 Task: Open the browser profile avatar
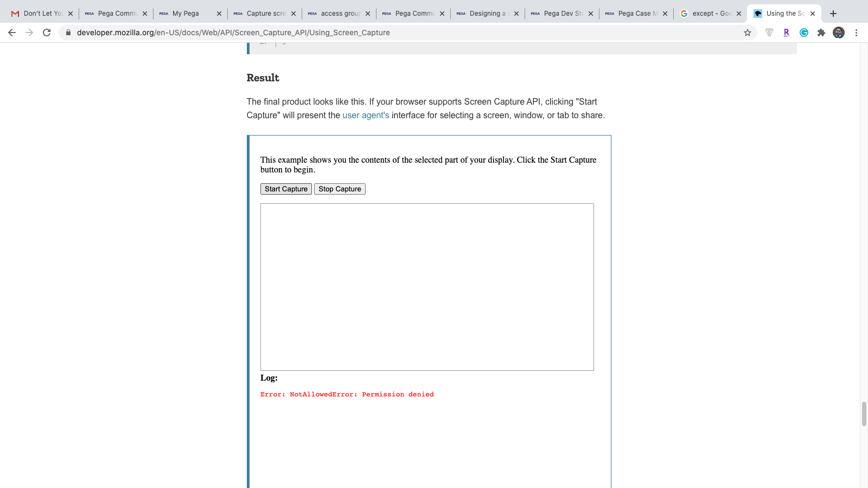(839, 33)
